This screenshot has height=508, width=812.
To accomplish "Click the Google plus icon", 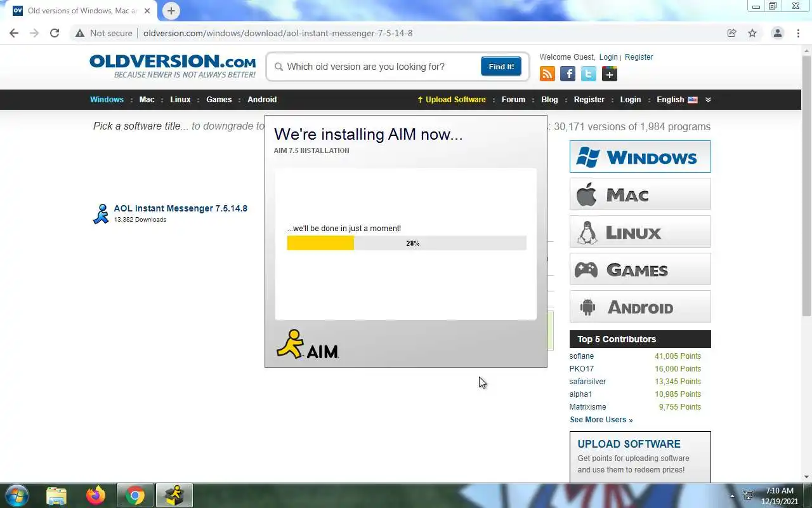I will pos(610,74).
